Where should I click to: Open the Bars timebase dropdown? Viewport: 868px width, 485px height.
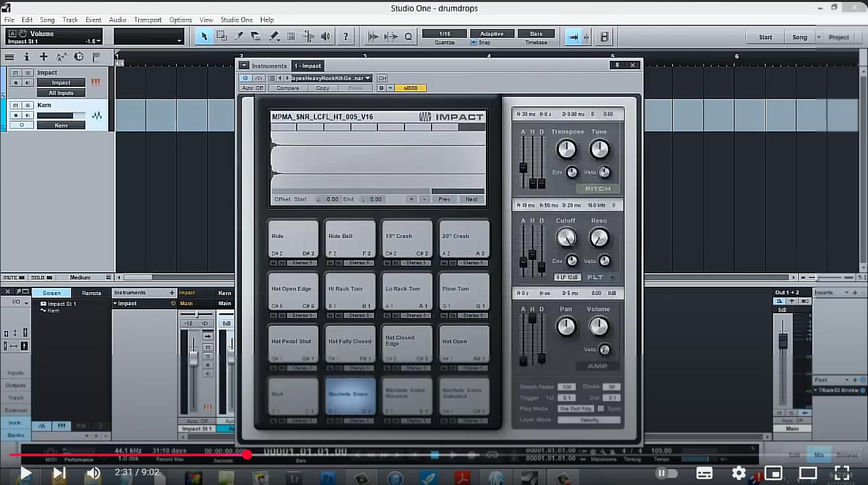coord(536,33)
